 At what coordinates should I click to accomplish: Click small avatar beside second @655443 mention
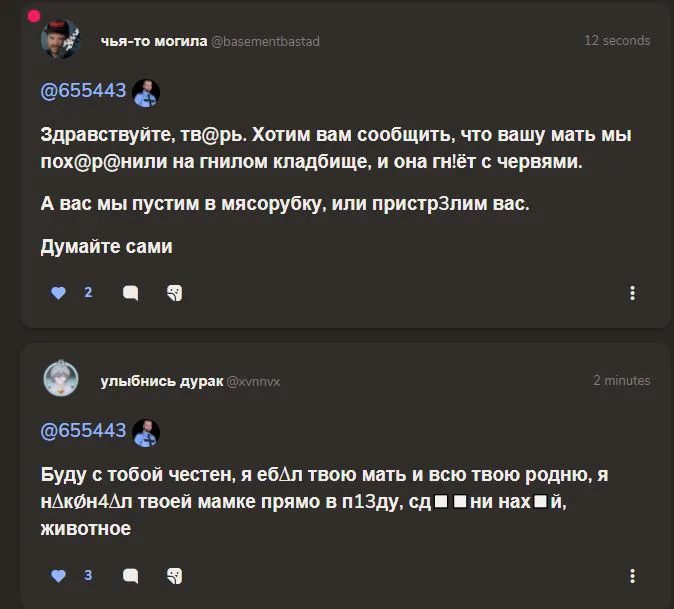[146, 431]
